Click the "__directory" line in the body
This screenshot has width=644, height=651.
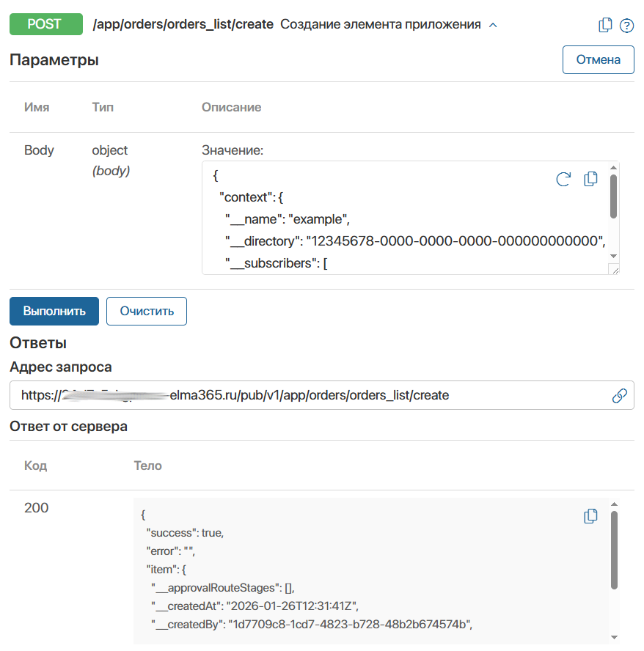point(415,241)
